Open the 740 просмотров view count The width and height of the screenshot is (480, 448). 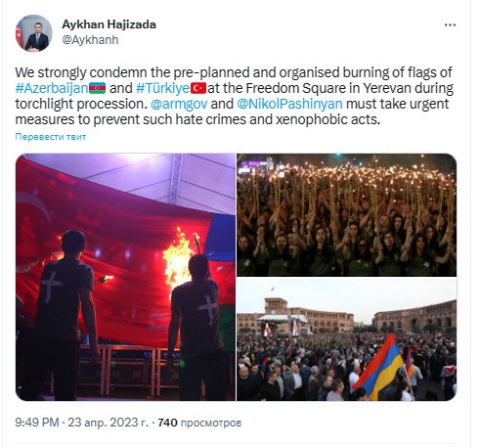tap(199, 423)
